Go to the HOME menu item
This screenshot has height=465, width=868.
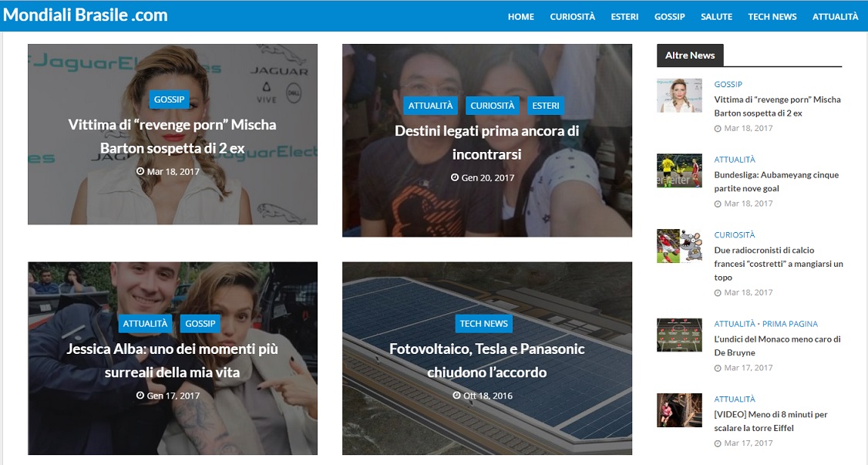pyautogui.click(x=521, y=17)
